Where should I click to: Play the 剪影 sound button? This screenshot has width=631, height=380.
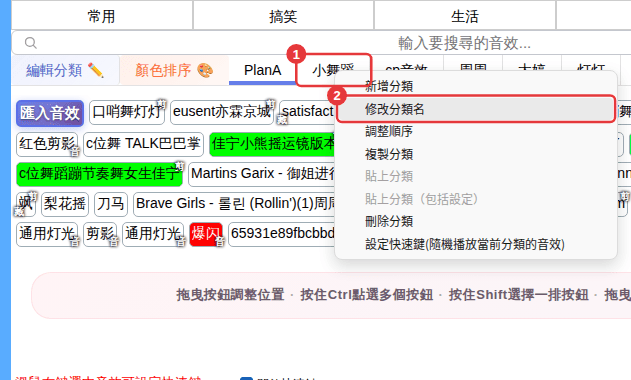100,234
